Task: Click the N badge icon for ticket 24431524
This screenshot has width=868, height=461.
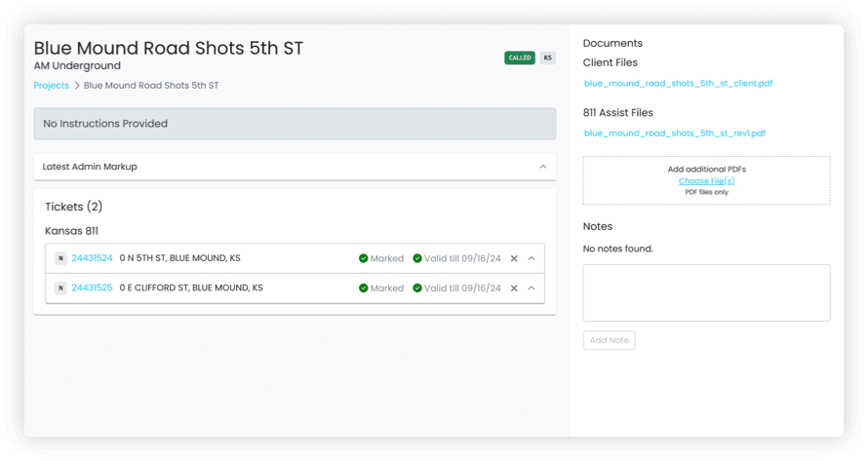Action: (60, 259)
